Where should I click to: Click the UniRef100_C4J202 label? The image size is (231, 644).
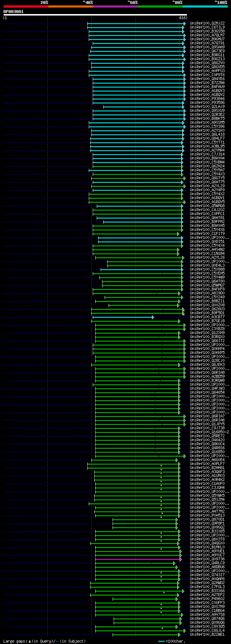pyautogui.click(x=207, y=210)
